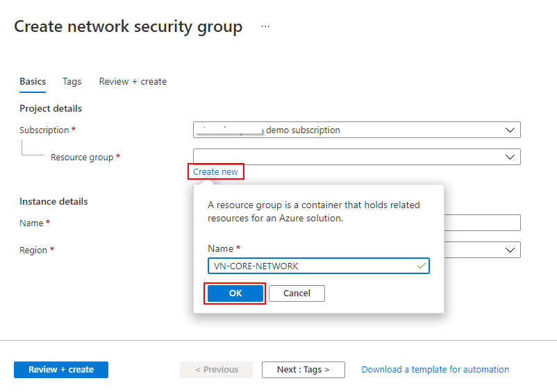Click the Subscription field label
557x392 pixels.
pos(44,130)
